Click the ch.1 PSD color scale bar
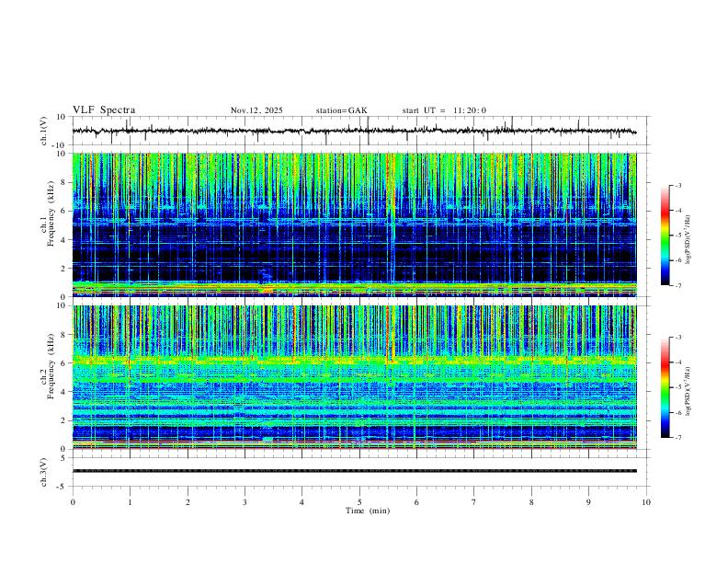Image resolution: width=728 pixels, height=563 pixels. coord(665,236)
